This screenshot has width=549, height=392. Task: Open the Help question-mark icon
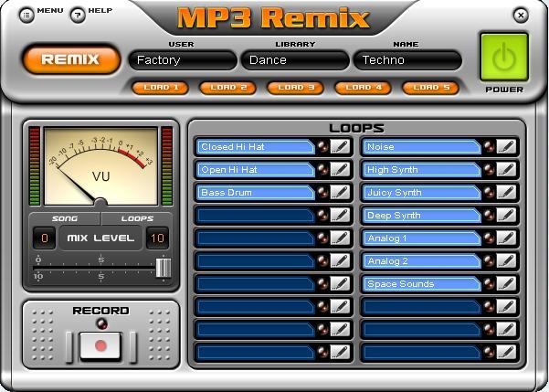[78, 16]
